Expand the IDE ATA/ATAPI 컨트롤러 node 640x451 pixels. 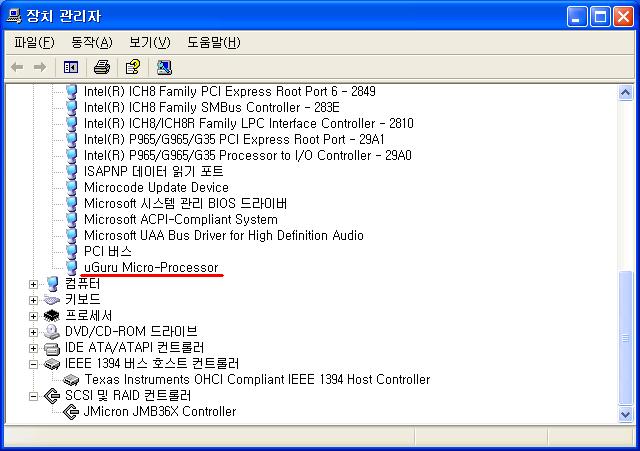pos(33,348)
